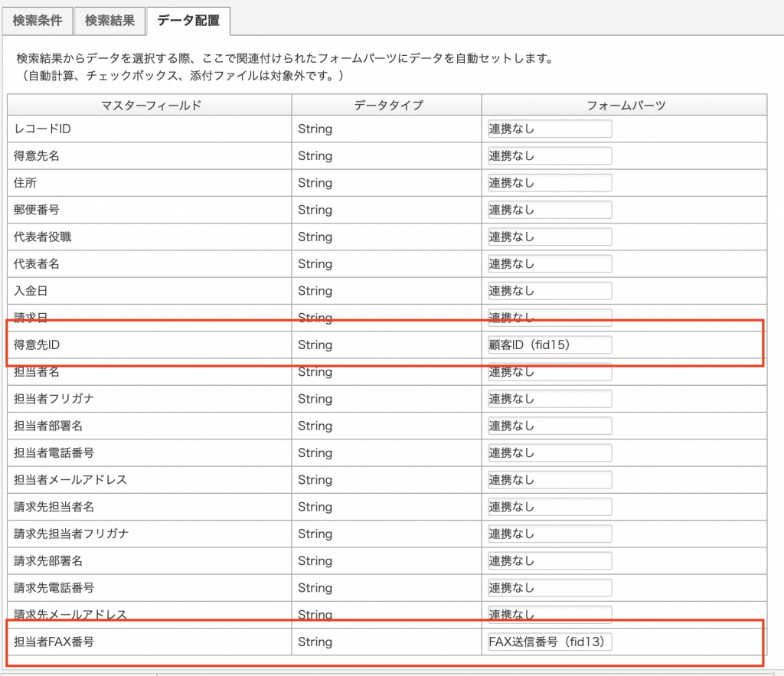Click the マスターフィールド column header
Image resolution: width=784 pixels, height=676 pixels.
[151, 106]
